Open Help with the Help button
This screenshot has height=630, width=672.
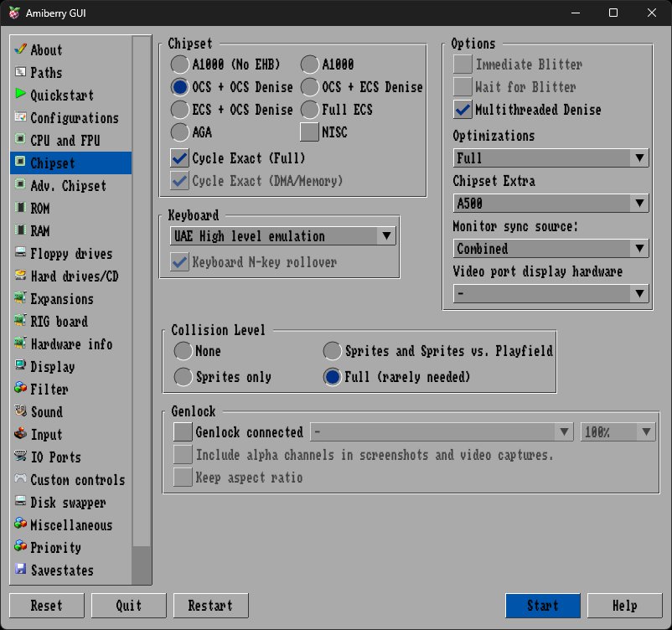[624, 605]
